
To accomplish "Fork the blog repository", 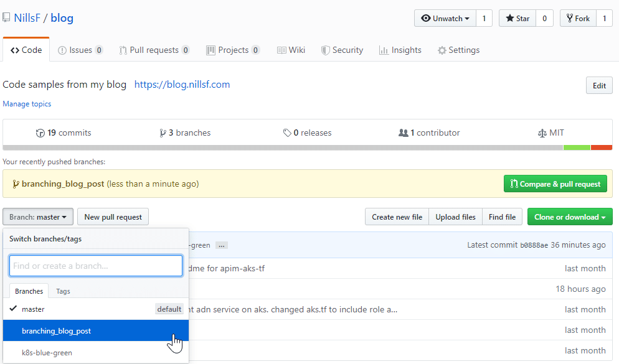I will point(578,18).
